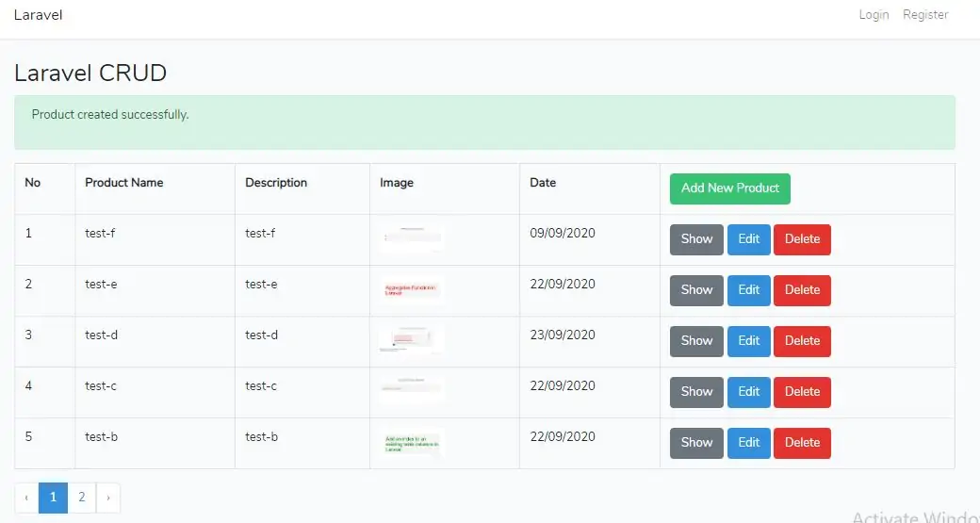
Task: Open the test-f image thumbnail
Action: click(412, 238)
